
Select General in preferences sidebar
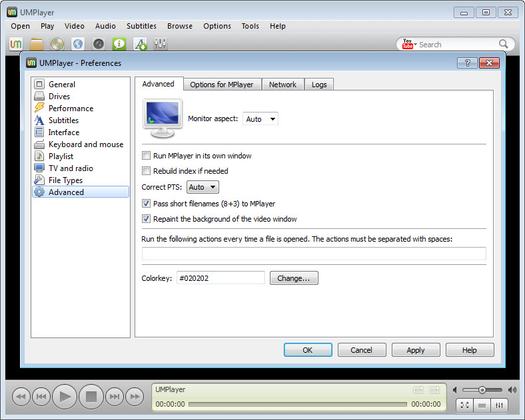(x=81, y=85)
